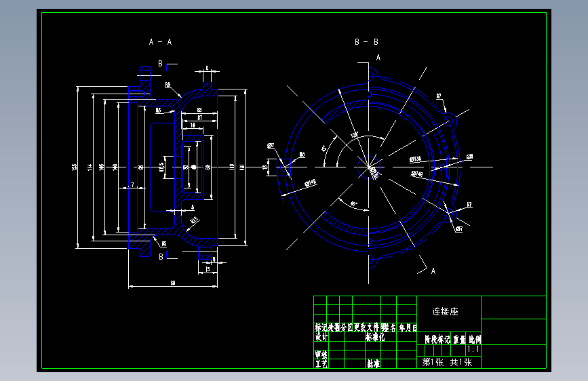588x381 pixels.
Task: Select the part name text "连接座"
Action: 445,312
